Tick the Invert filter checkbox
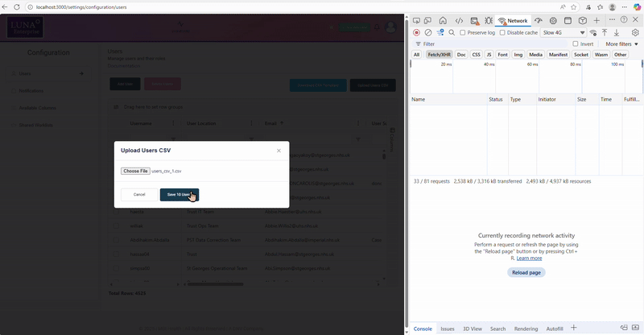Viewport: 644px width, 335px height. 576,43
